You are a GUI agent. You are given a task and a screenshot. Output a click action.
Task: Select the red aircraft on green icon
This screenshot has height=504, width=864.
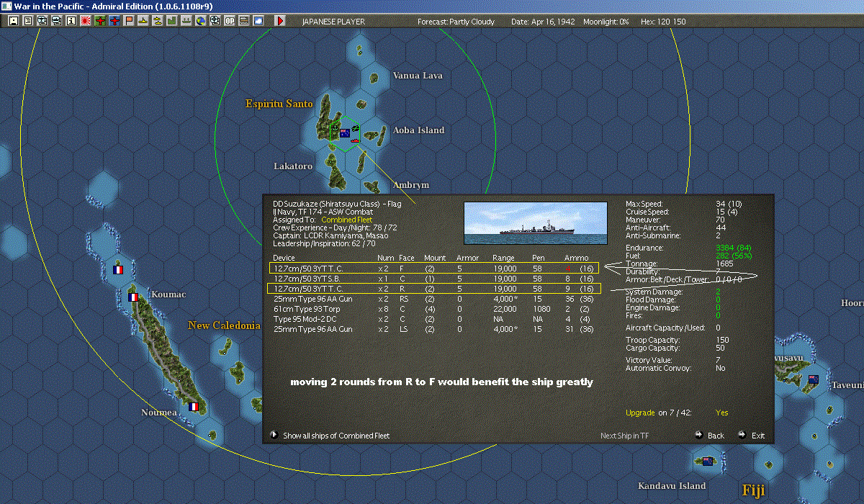click(100, 22)
